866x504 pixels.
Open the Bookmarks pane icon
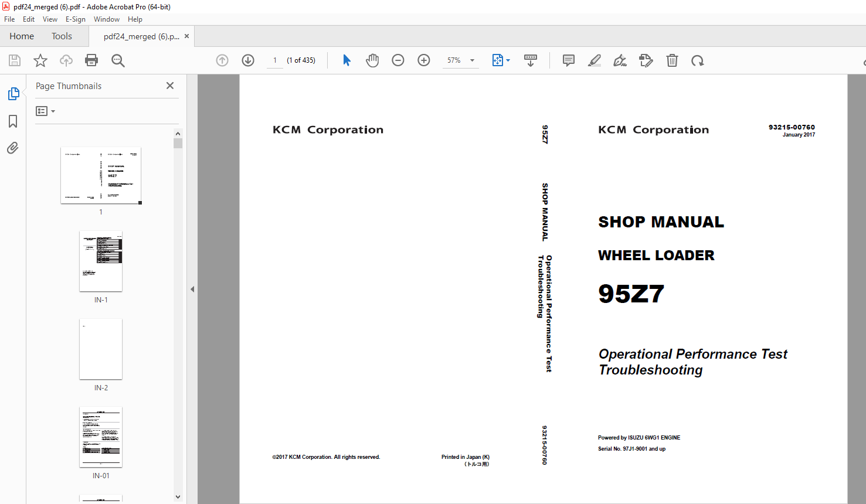point(13,121)
